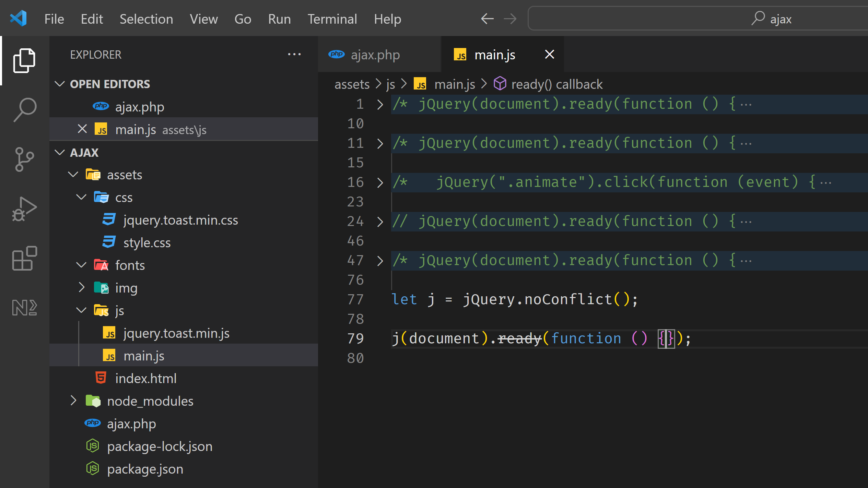Screen dimensions: 868x488
Task: Click the ajax command center search box
Action: tap(698, 19)
